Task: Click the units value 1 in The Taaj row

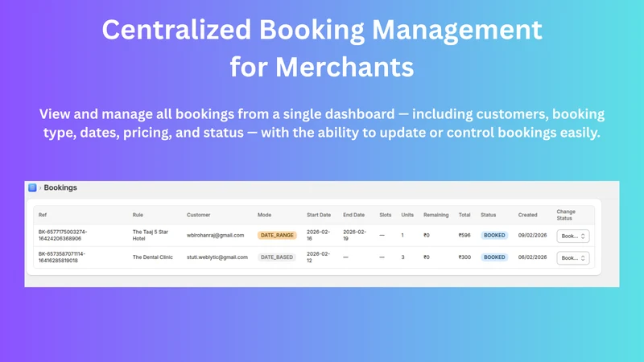Action: (x=402, y=235)
